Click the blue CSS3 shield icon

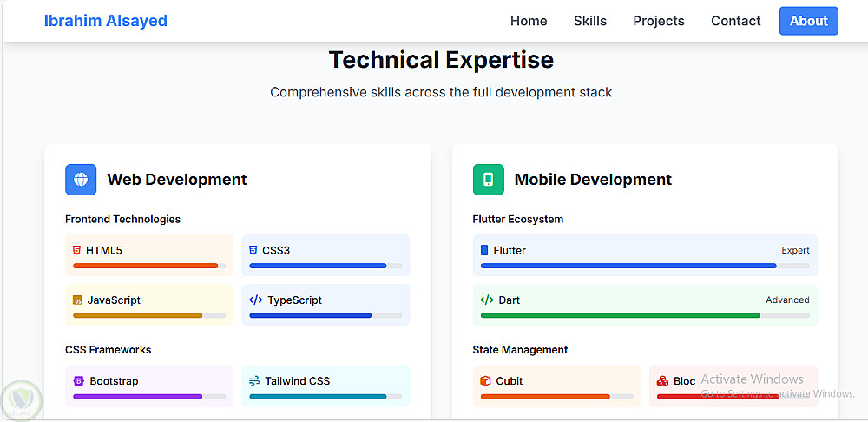[x=253, y=250]
